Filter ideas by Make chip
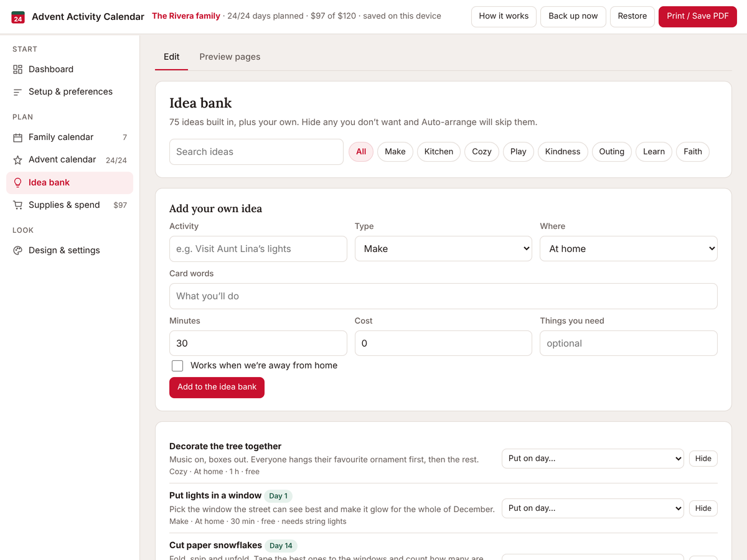The height and width of the screenshot is (560, 747). (395, 152)
